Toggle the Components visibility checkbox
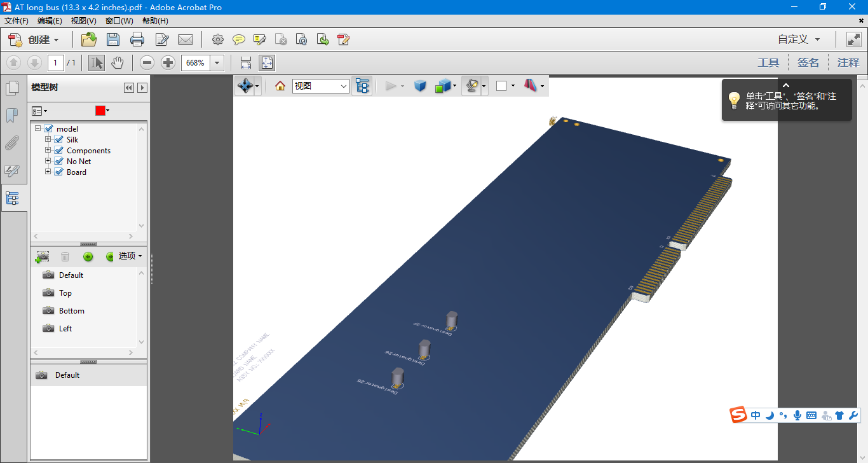This screenshot has height=463, width=868. pyautogui.click(x=59, y=151)
